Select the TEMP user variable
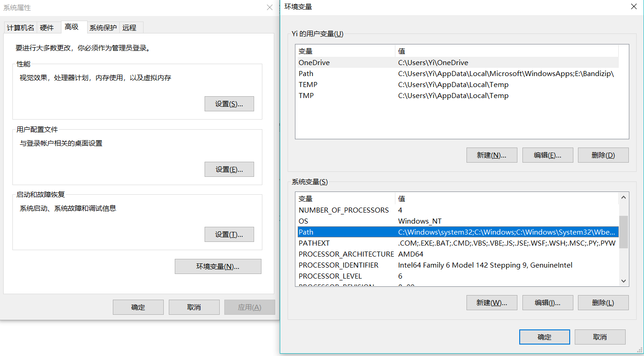Screen dimensions: 644x356 tap(458, 85)
